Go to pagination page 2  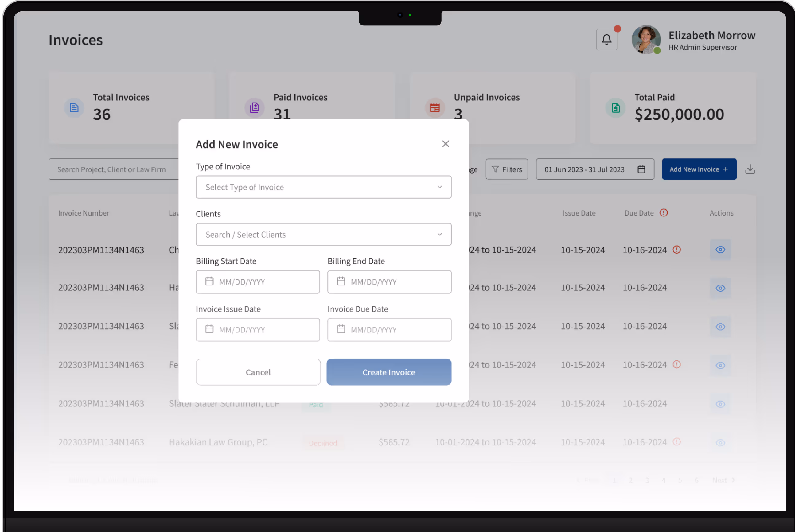(x=631, y=480)
